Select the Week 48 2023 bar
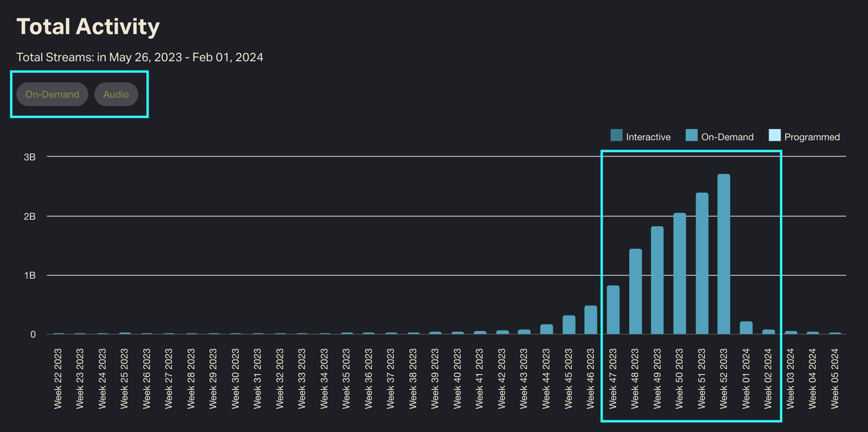 tap(635, 291)
